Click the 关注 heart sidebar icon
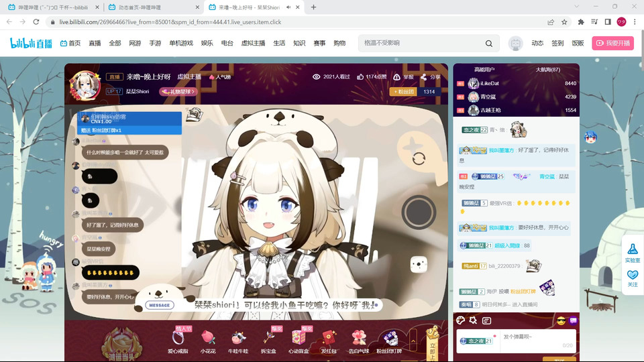The height and width of the screenshot is (362, 644). (x=633, y=278)
